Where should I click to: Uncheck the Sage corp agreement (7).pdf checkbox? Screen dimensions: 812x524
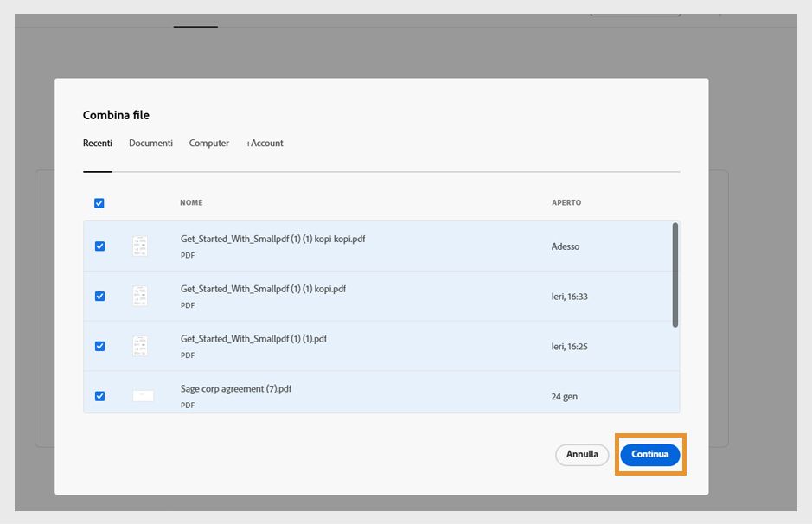tap(99, 396)
